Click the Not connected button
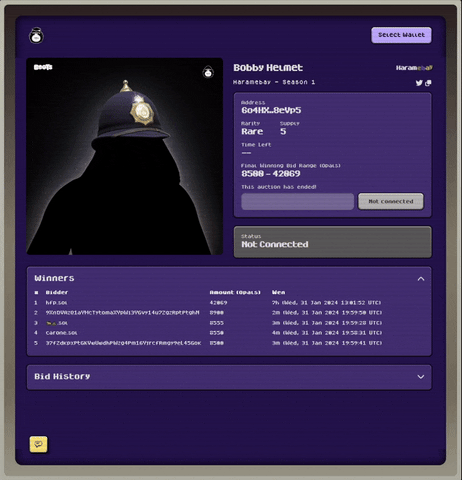Image resolution: width=462 pixels, height=480 pixels. click(x=391, y=201)
